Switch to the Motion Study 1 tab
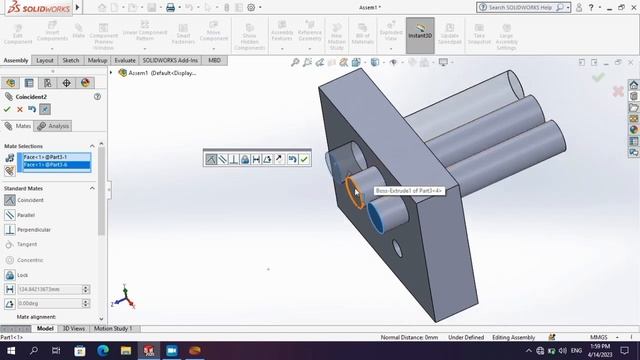The image size is (640, 360). 113,328
